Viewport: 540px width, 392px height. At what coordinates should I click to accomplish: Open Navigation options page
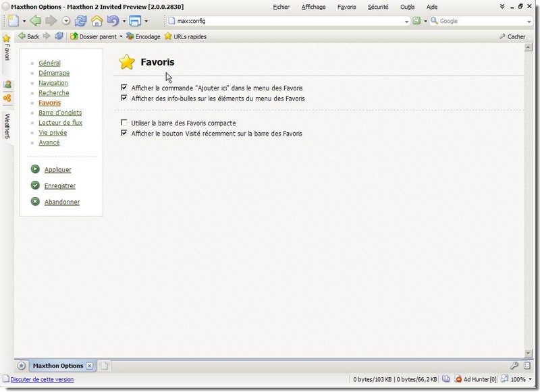[x=53, y=83]
